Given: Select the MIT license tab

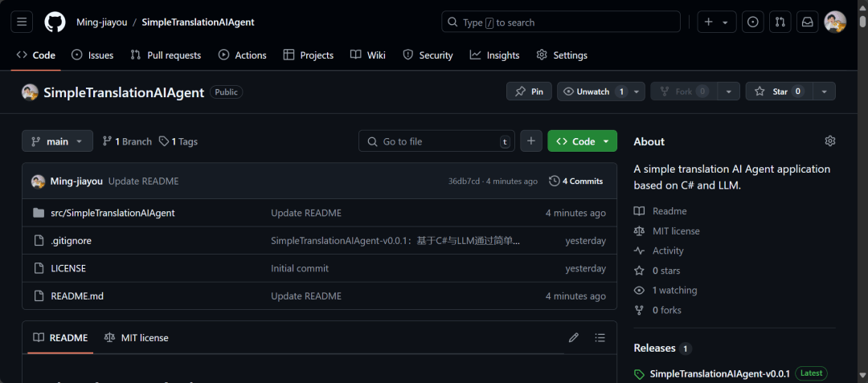Looking at the screenshot, I should pyautogui.click(x=136, y=337).
